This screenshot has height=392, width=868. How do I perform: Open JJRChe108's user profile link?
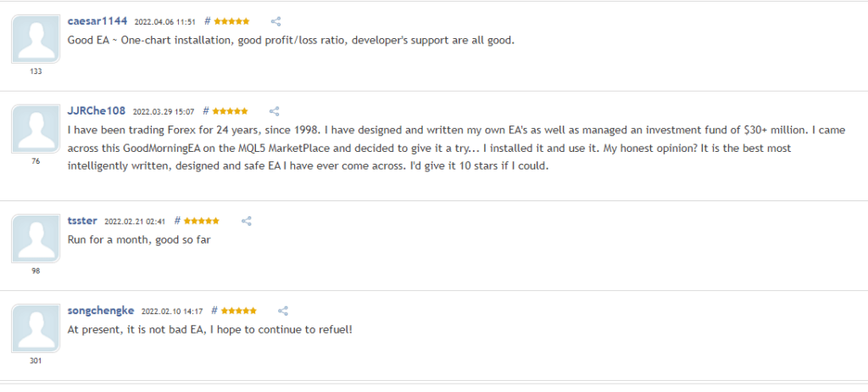[96, 111]
